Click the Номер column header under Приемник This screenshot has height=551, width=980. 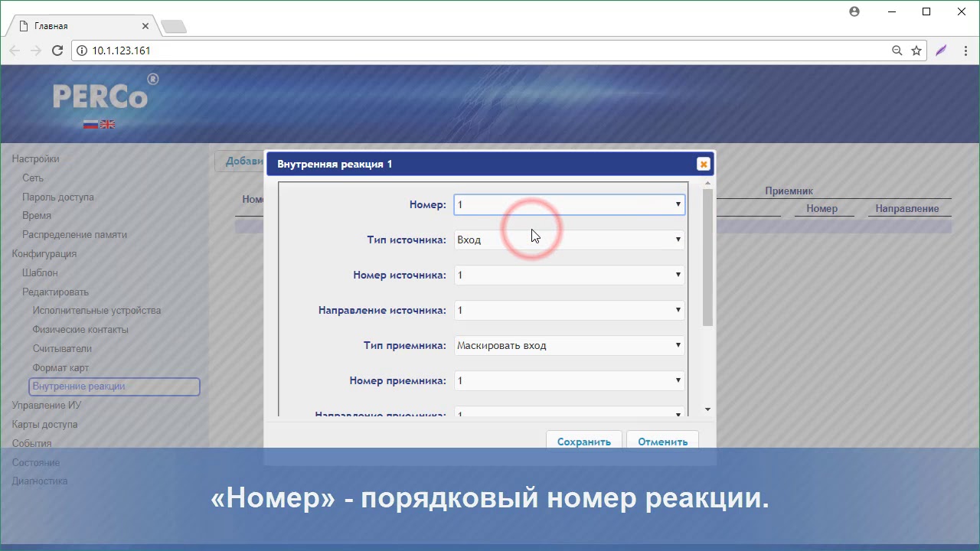(822, 208)
